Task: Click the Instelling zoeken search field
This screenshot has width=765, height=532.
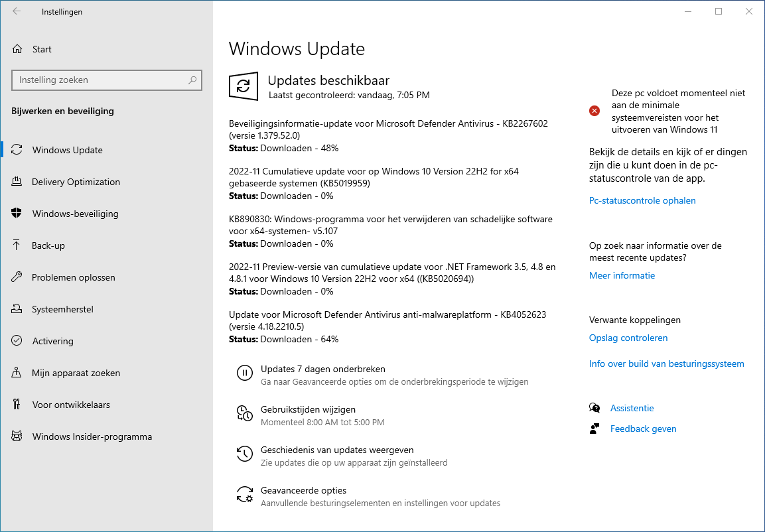Action: click(100, 80)
